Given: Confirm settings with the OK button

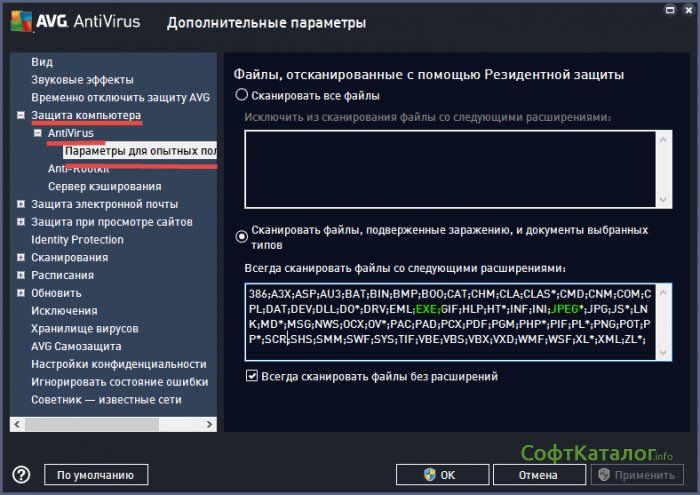Looking at the screenshot, I should coord(440,475).
